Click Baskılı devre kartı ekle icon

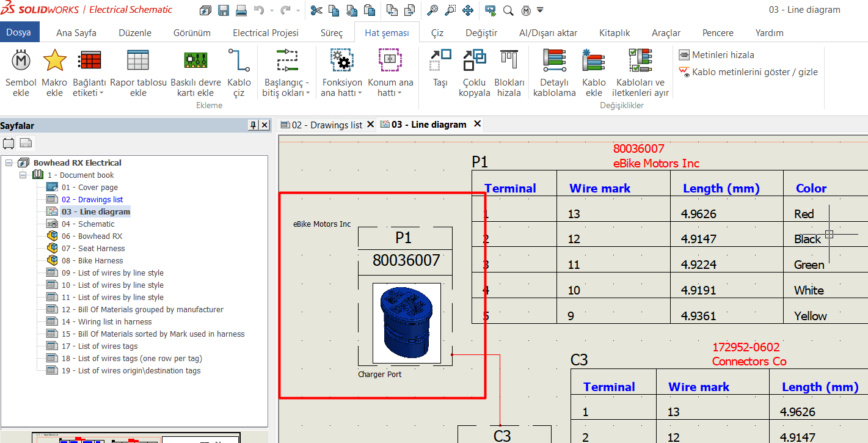click(195, 60)
